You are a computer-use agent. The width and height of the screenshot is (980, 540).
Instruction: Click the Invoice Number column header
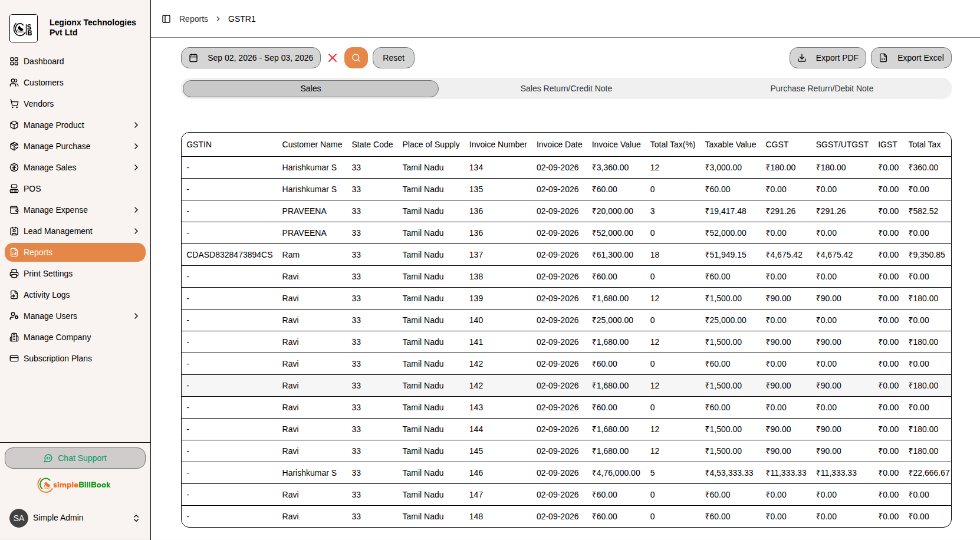498,144
